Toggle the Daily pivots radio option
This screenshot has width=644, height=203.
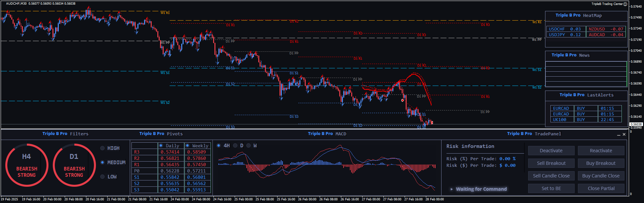161,146
